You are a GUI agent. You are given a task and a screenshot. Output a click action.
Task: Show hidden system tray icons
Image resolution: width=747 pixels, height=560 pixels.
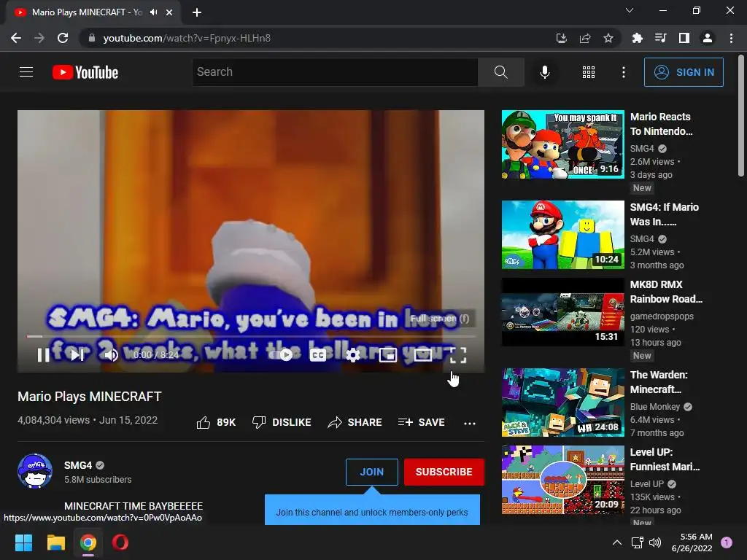617,542
